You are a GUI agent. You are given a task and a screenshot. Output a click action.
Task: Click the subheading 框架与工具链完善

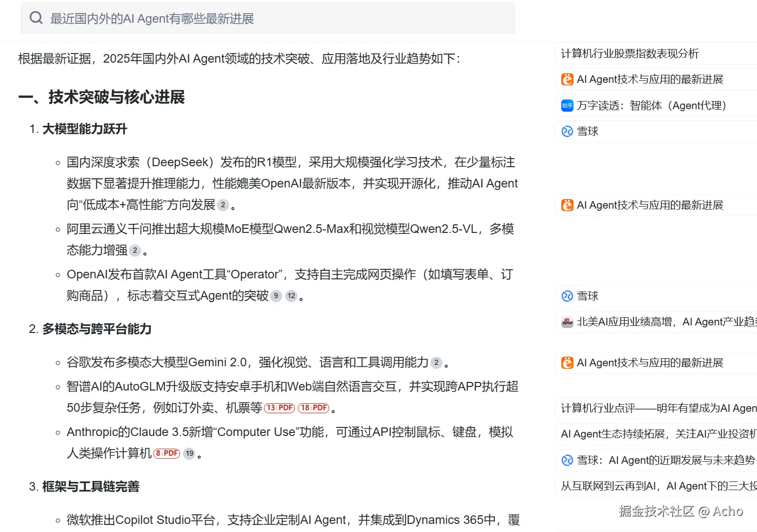click(91, 487)
